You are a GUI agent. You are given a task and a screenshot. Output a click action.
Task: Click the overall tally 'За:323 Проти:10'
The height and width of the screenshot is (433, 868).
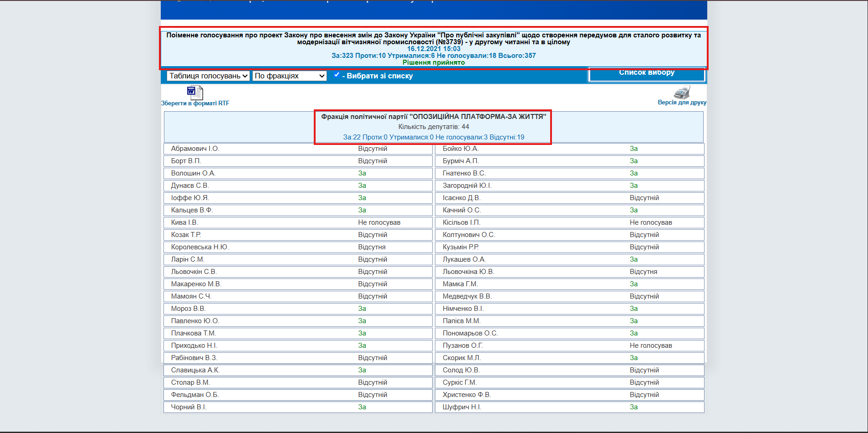(358, 56)
